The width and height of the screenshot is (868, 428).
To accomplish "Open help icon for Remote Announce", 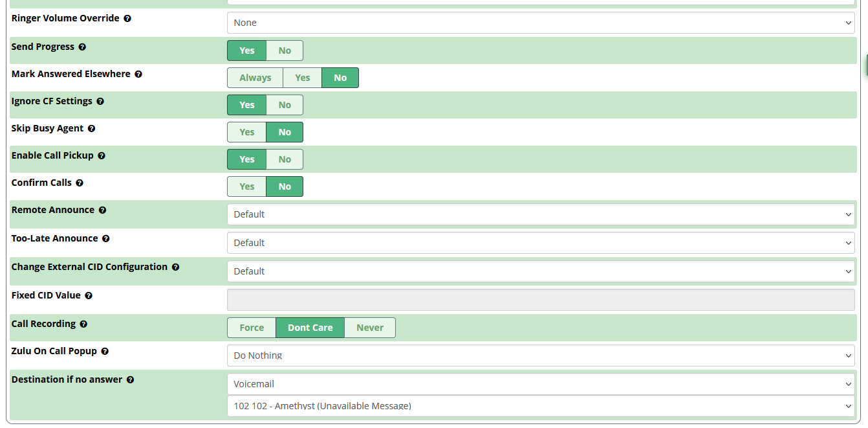I will tap(102, 210).
